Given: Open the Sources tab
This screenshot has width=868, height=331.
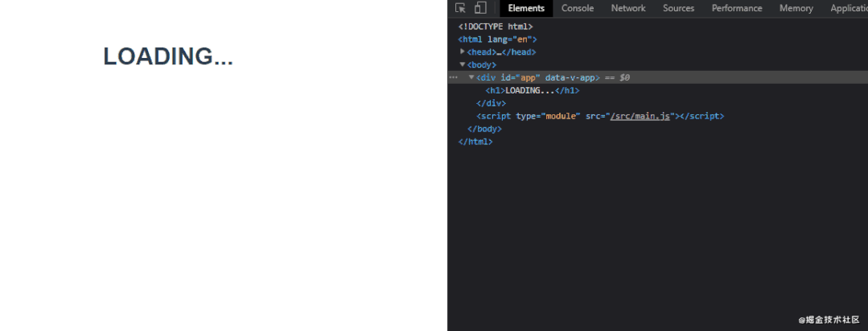Looking at the screenshot, I should coord(678,8).
